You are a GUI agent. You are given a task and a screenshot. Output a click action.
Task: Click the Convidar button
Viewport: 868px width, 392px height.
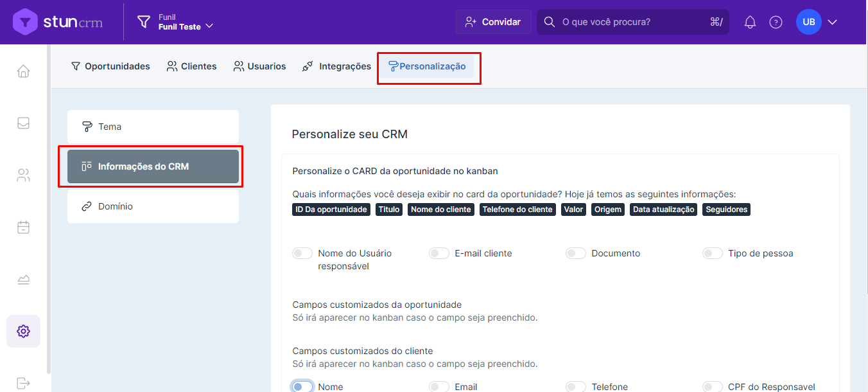[493, 22]
